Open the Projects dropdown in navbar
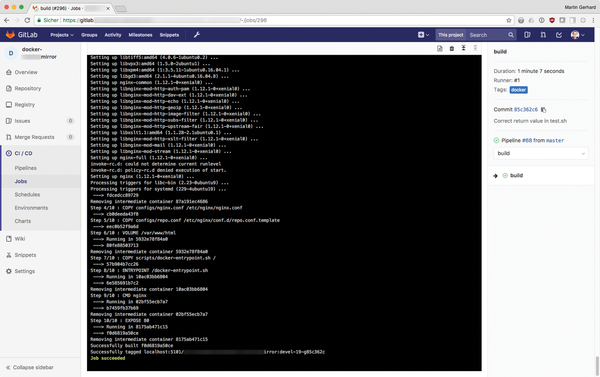Image resolution: width=600 pixels, height=377 pixels. coord(62,35)
